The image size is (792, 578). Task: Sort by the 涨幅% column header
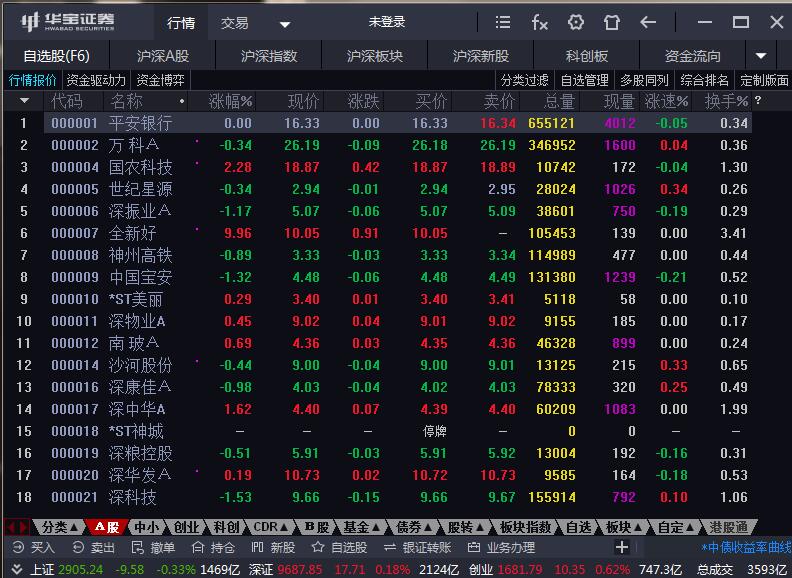pyautogui.click(x=230, y=101)
